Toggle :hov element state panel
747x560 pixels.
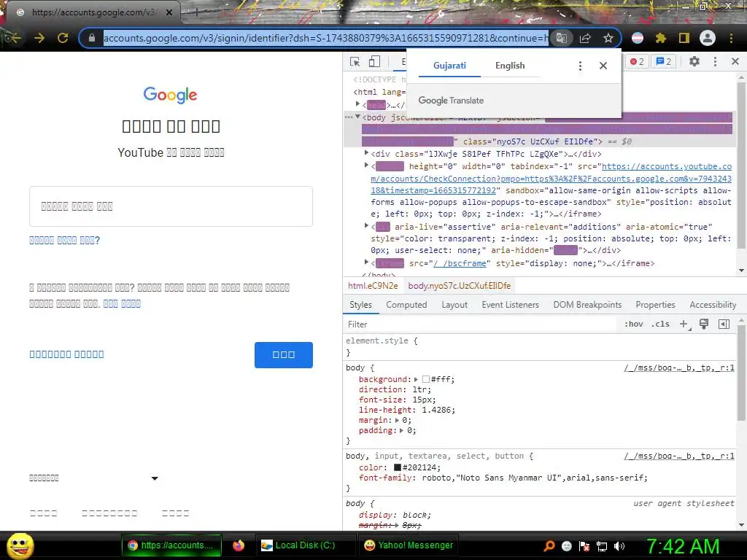point(633,324)
